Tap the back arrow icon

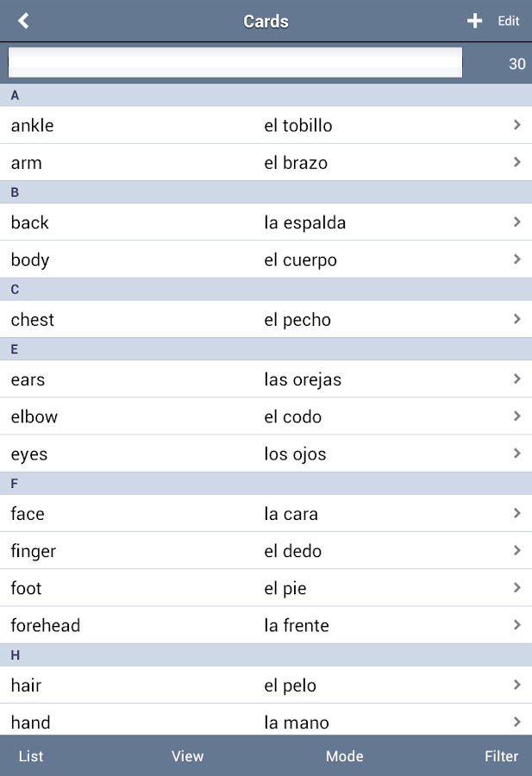[23, 21]
